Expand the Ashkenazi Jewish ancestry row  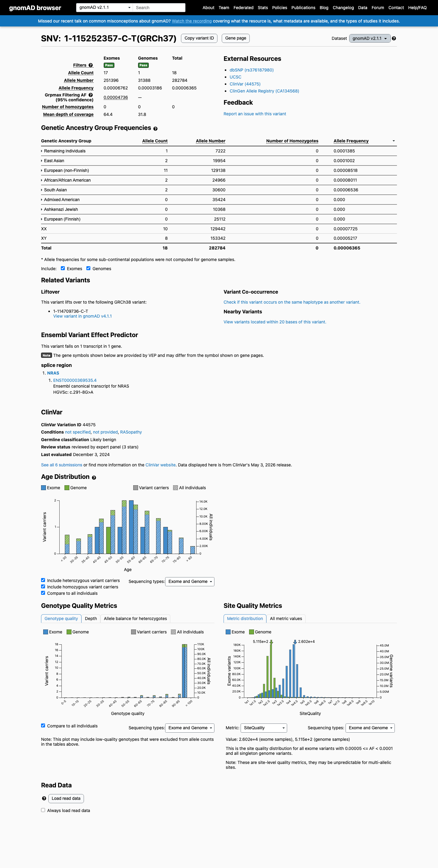click(59, 210)
